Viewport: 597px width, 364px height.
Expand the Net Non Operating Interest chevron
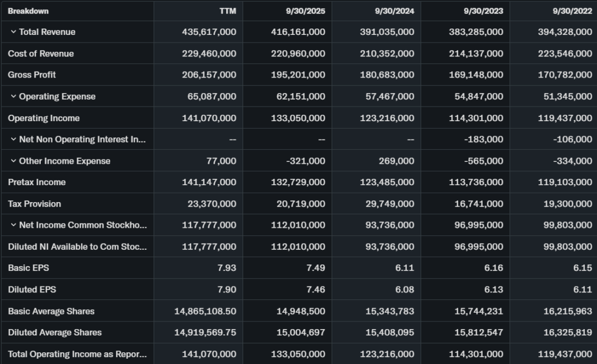[13, 140]
